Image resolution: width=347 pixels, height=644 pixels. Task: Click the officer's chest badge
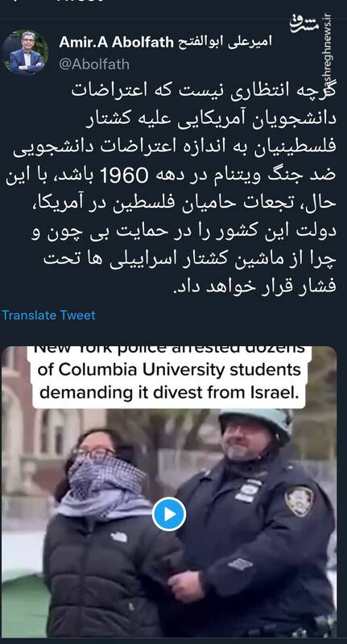[x=249, y=490]
